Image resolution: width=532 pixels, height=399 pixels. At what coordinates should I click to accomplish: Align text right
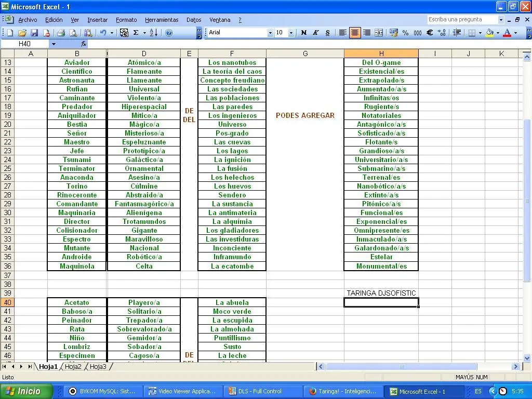coord(367,33)
